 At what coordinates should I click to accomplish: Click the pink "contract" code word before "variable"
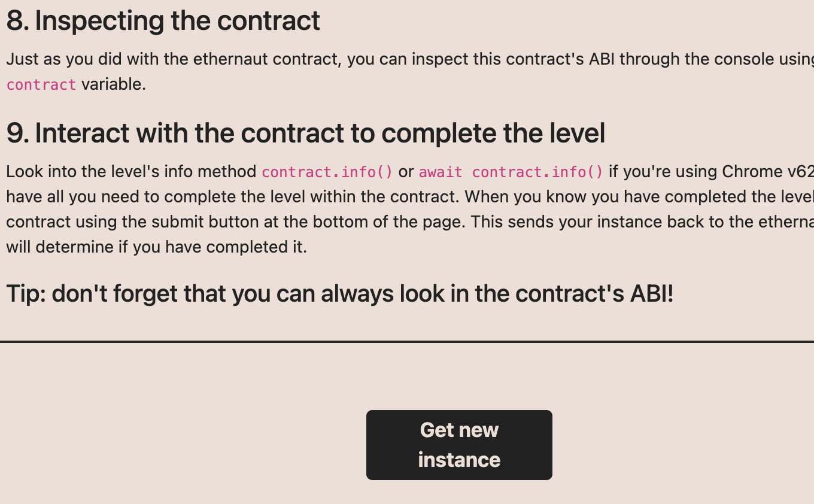tap(41, 84)
